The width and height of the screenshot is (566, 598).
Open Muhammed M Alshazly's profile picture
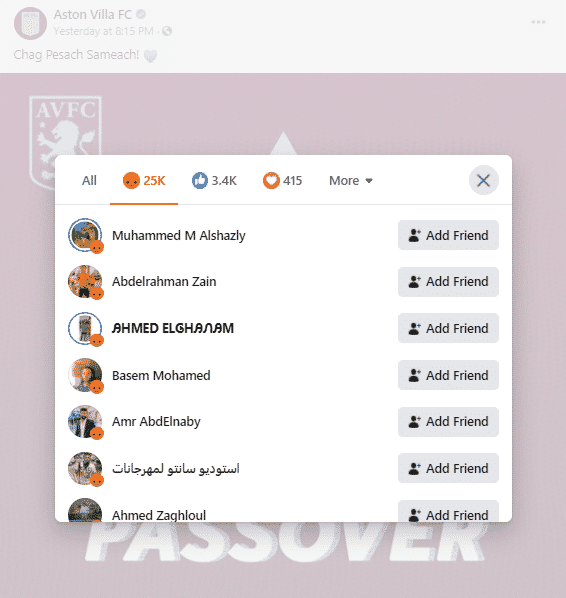[x=85, y=235]
